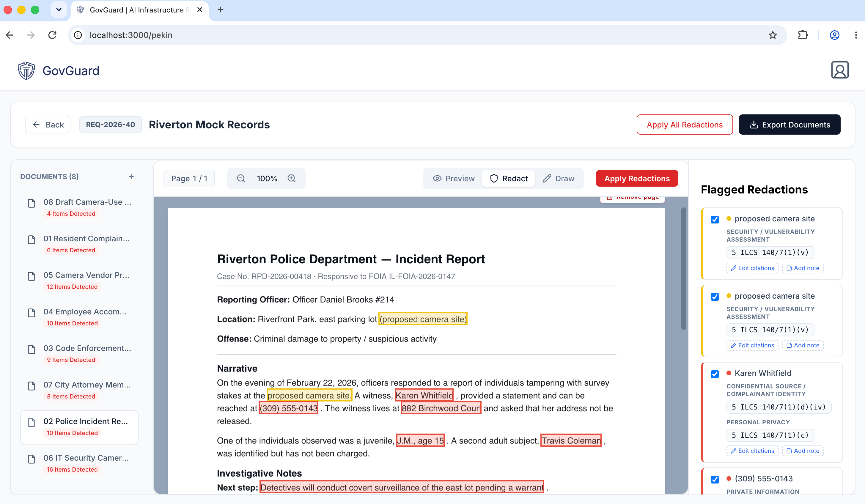
Task: Click red Apply Redactions button
Action: click(x=637, y=178)
